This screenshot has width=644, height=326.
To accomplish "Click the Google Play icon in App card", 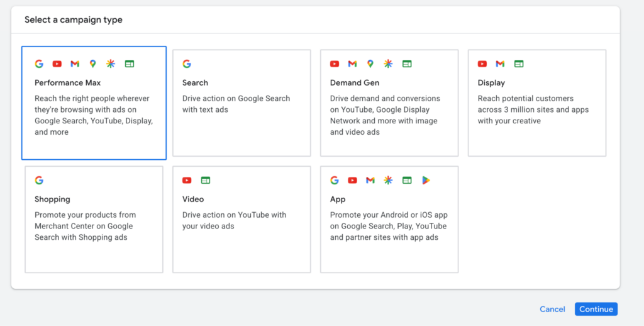I will point(426,180).
